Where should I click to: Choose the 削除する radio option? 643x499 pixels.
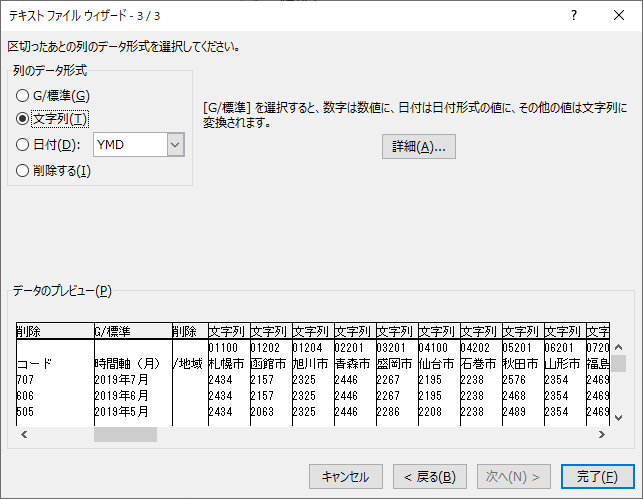tap(23, 170)
